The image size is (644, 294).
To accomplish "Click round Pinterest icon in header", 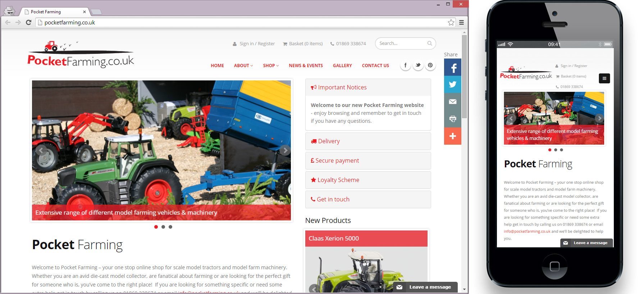I will (430, 65).
